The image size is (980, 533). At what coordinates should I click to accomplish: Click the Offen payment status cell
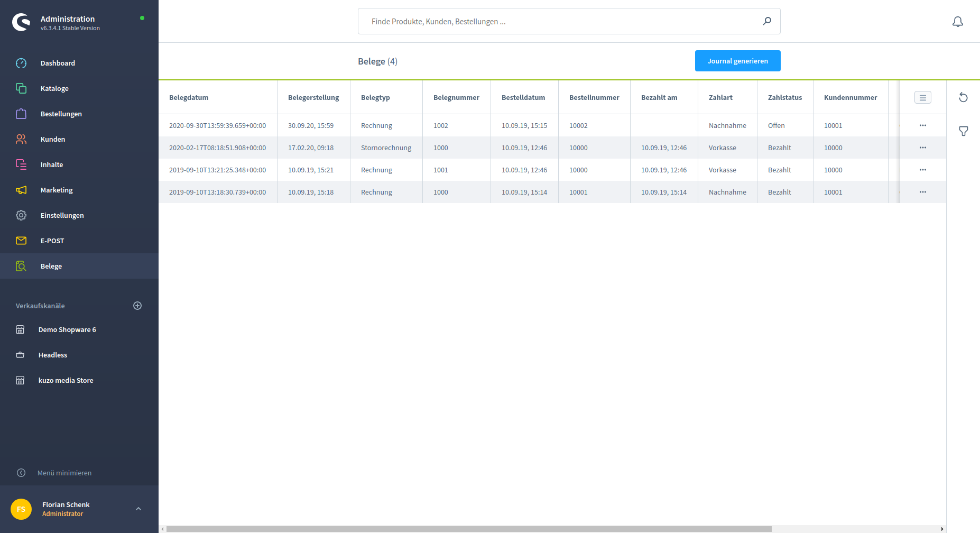pos(785,125)
